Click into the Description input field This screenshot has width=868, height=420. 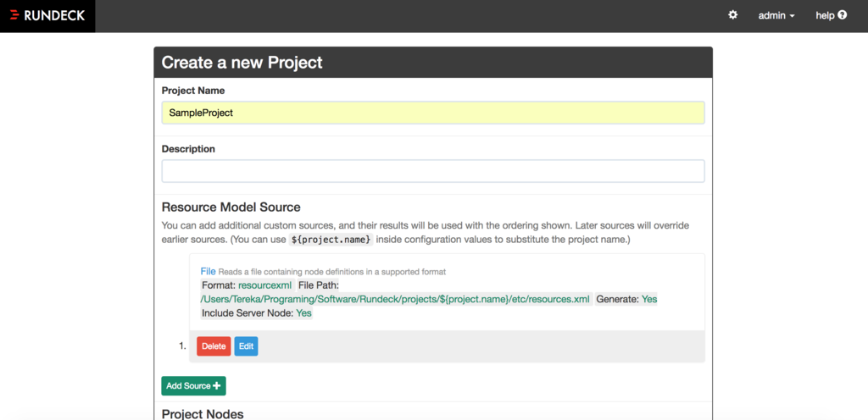(433, 171)
